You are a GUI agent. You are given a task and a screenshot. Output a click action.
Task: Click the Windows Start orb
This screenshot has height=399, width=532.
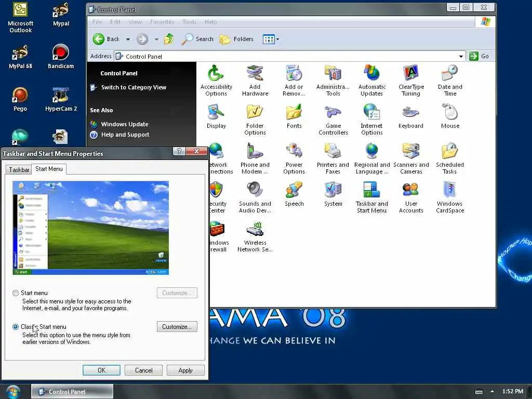click(x=13, y=392)
